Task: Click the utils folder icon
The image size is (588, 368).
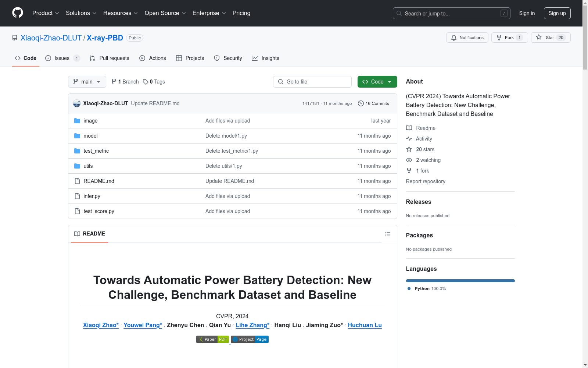Action: click(77, 166)
